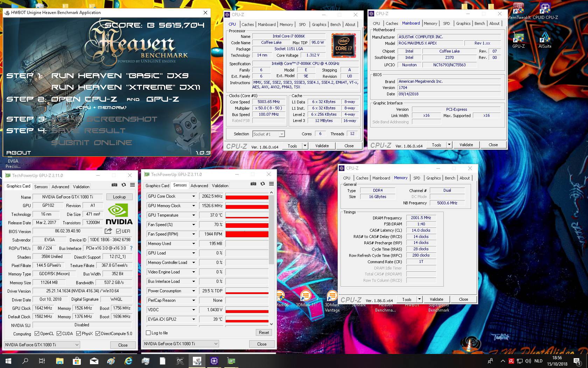Click the CPU-Z taskbar icon
This screenshot has height=368, width=588.
pyautogui.click(x=214, y=361)
